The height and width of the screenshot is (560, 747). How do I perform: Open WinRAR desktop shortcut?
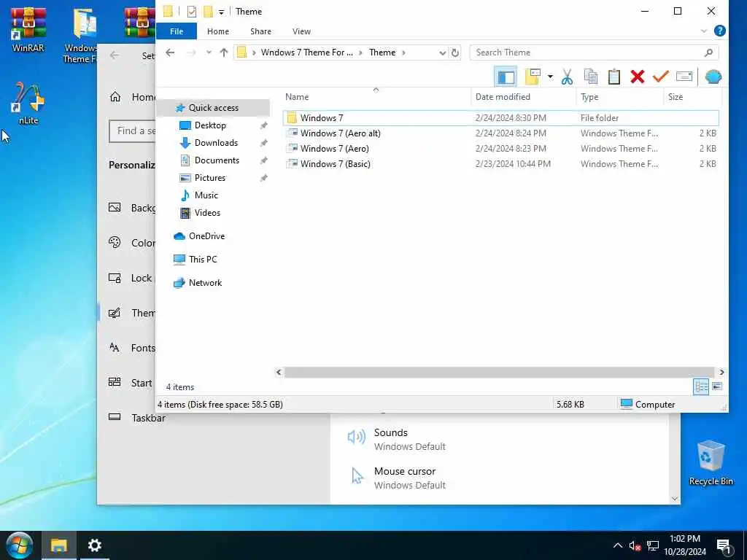point(28,28)
